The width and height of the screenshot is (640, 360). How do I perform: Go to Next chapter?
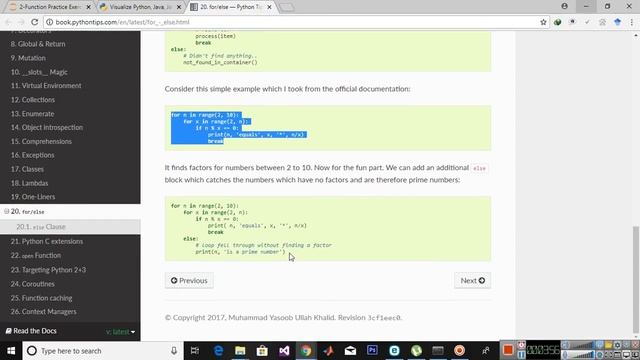[x=473, y=280]
